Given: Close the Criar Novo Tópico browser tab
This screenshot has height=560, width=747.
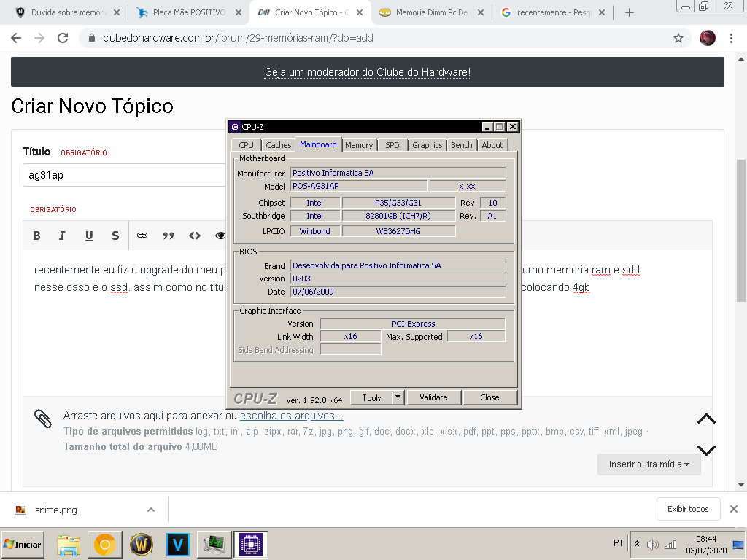Looking at the screenshot, I should tap(360, 12).
